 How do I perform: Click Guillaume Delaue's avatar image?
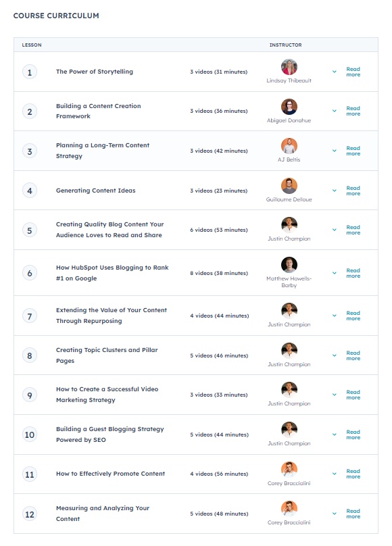point(289,185)
